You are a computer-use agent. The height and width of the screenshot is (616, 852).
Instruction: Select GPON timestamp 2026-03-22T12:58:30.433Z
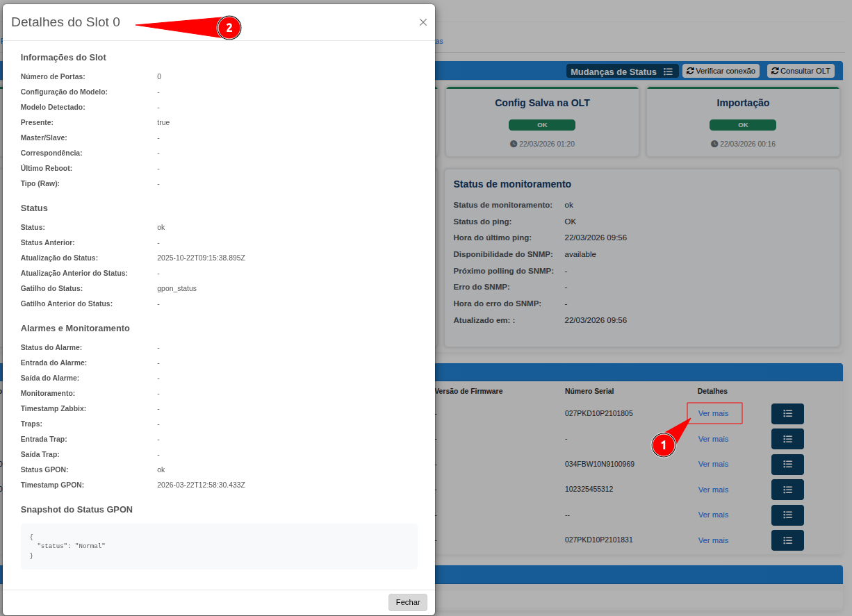click(201, 485)
